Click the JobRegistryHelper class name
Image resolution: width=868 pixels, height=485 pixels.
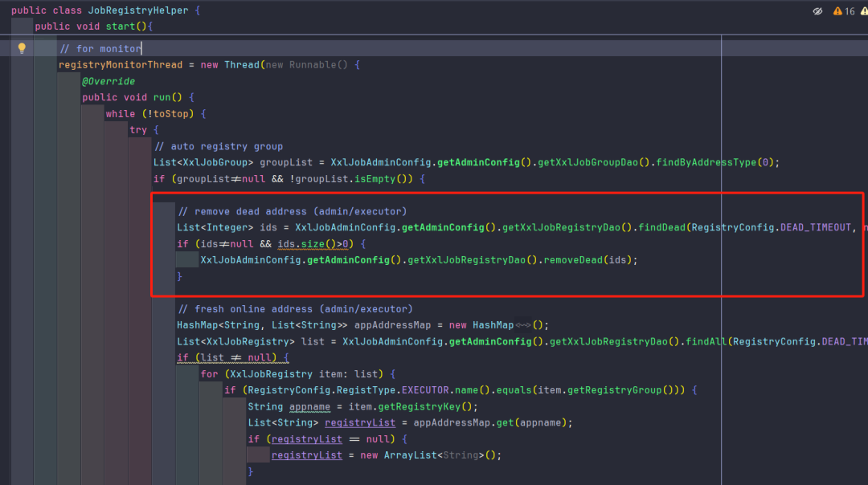tap(138, 10)
